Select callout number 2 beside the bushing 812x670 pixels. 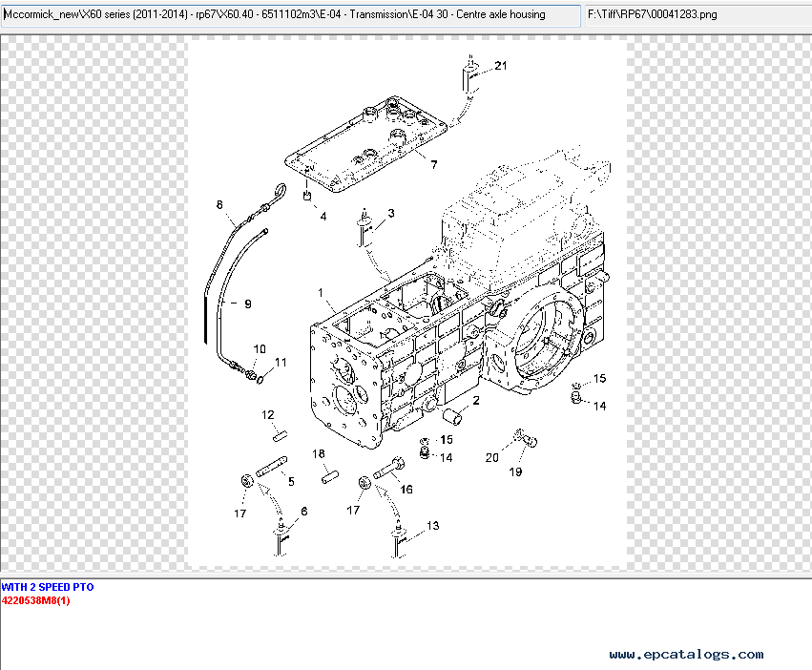pos(475,401)
